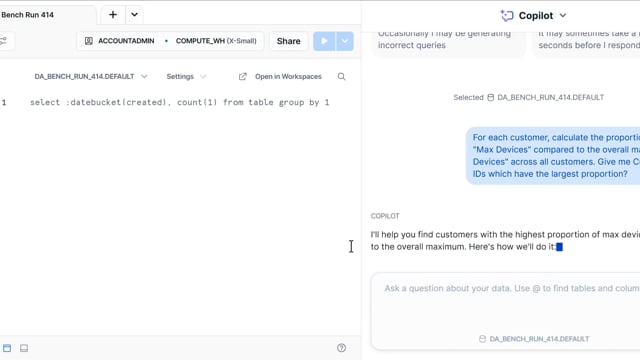Expand the DA_BENCH_RUN_414.DEFAULT database selector
Screen dimensions: 640x360
91,77
